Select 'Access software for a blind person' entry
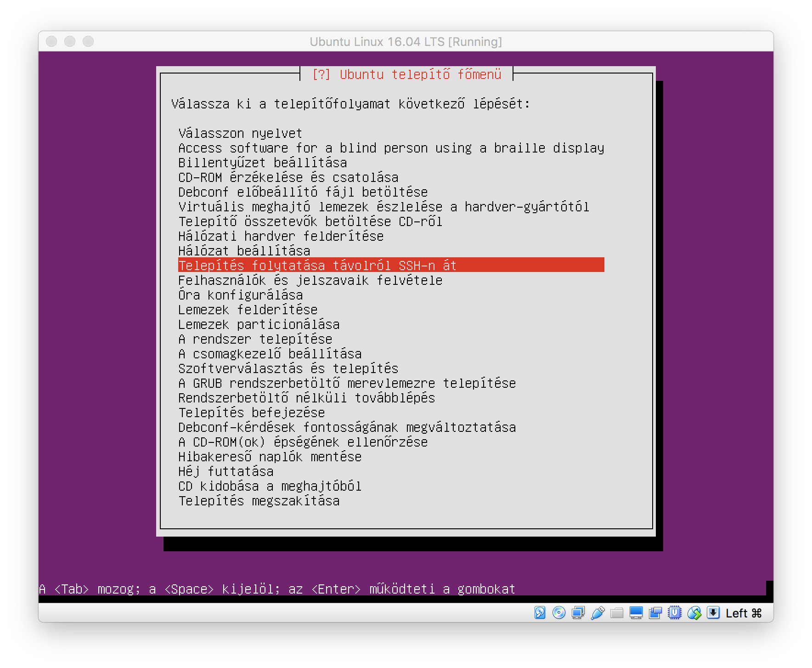Viewport: 812px width, 668px height. point(391,148)
